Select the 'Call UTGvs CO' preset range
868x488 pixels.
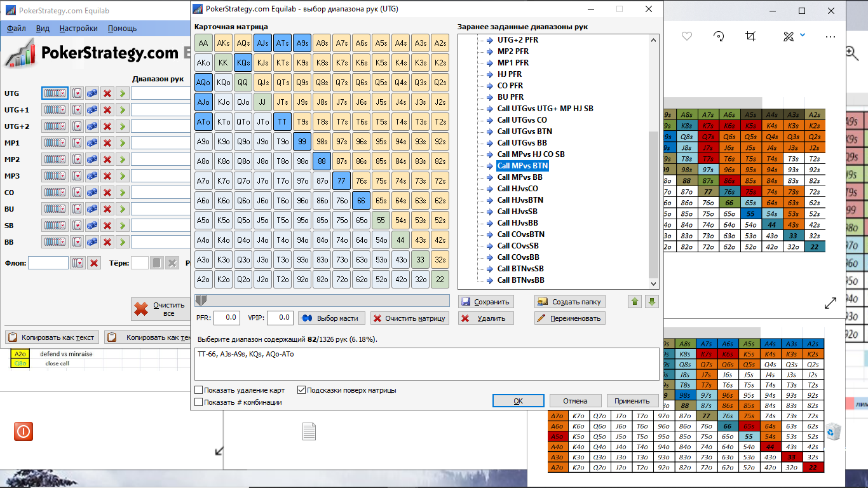[x=522, y=120]
